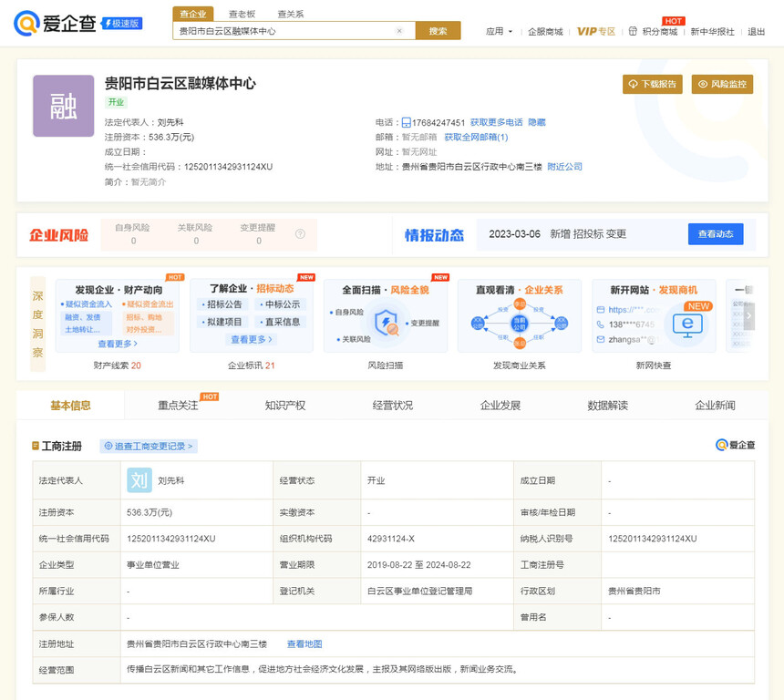Viewport: 784px width, 700px height.
Task: Click 附近公司 link next to address
Action: [564, 167]
